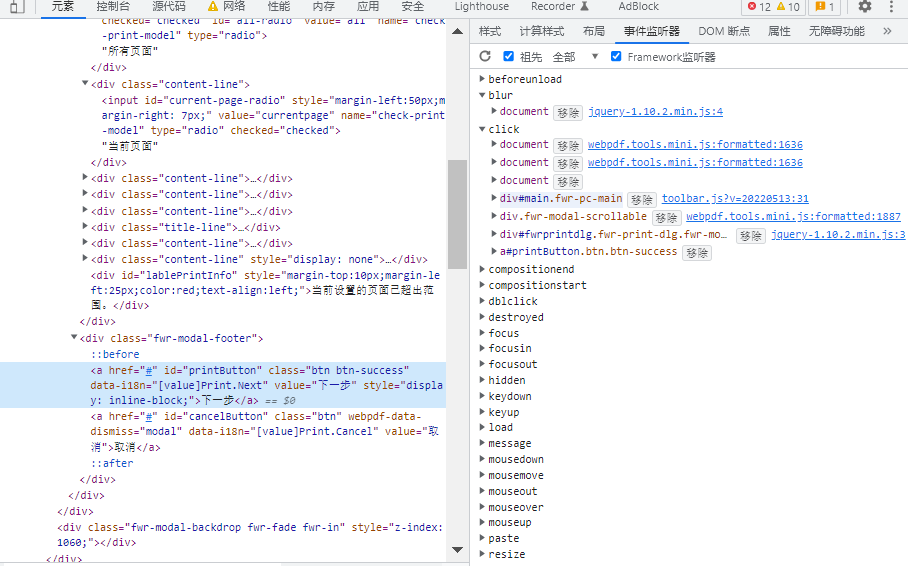
Task: Remove the div#main.fwr-pc-main click listener
Action: 642,200
